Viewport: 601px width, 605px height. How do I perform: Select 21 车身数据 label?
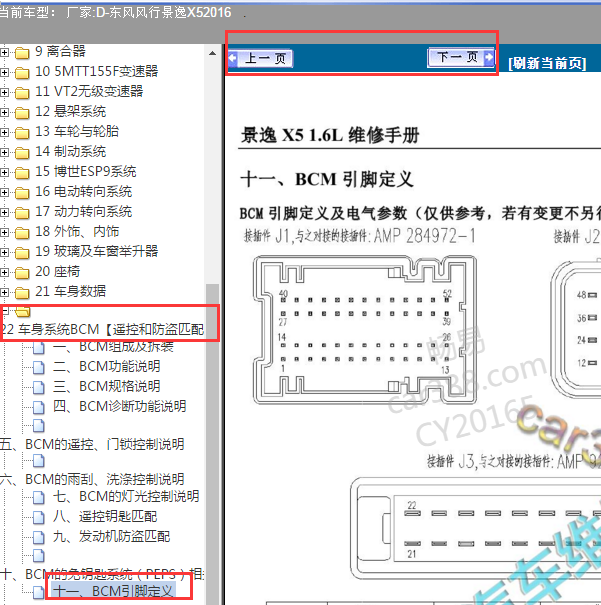click(70, 292)
